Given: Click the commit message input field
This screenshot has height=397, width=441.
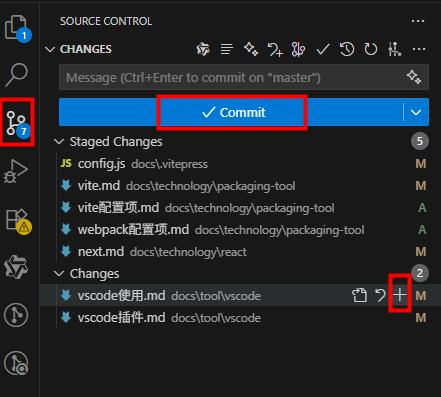Looking at the screenshot, I should click(x=244, y=77).
